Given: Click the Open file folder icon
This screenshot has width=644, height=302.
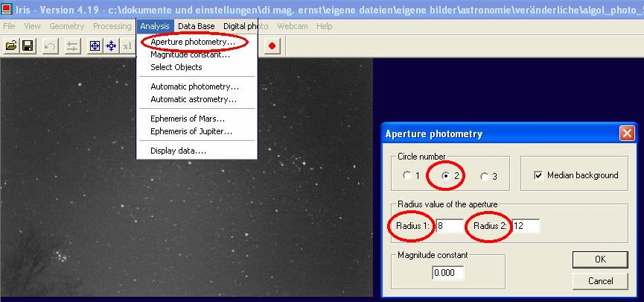Looking at the screenshot, I should pos(11,46).
